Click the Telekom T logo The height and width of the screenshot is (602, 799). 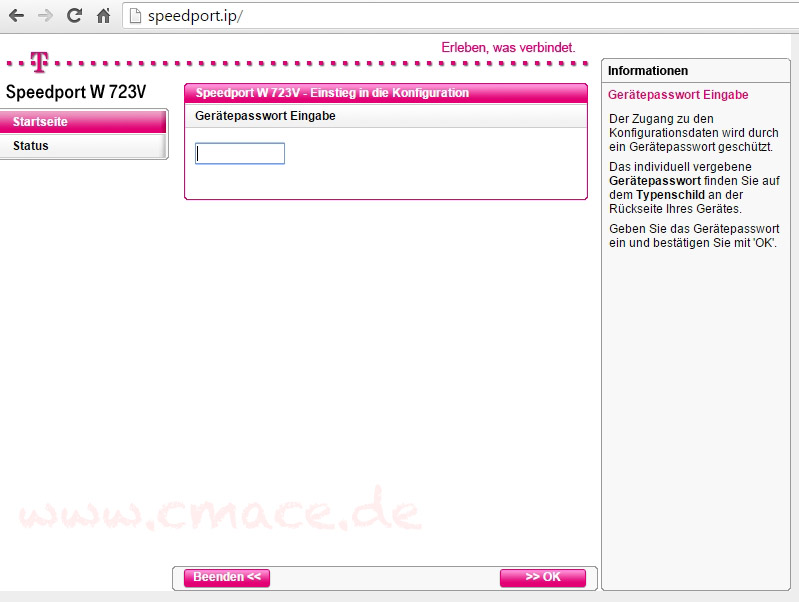click(x=39, y=62)
